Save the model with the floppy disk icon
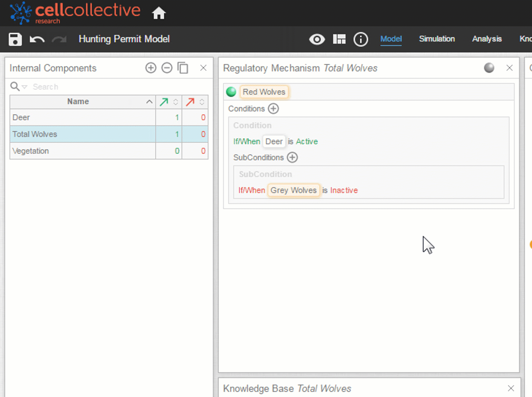Screen dimensions: 532x397 pos(15,39)
